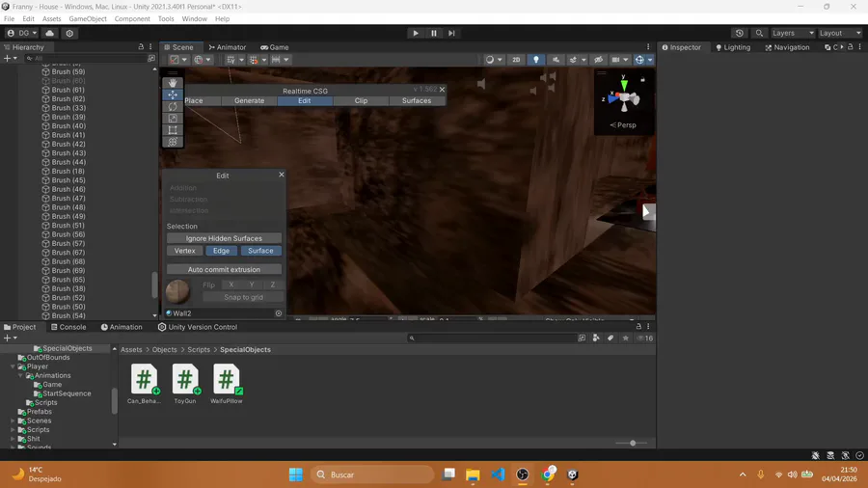Toggle 2D scene view mode
This screenshot has height=488, width=868.
point(516,60)
